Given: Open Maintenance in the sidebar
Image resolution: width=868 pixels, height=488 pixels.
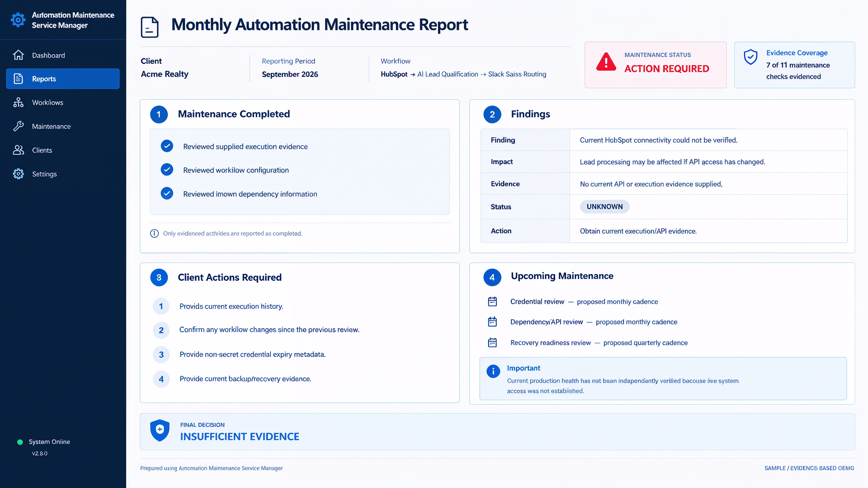Looking at the screenshot, I should click(x=63, y=126).
